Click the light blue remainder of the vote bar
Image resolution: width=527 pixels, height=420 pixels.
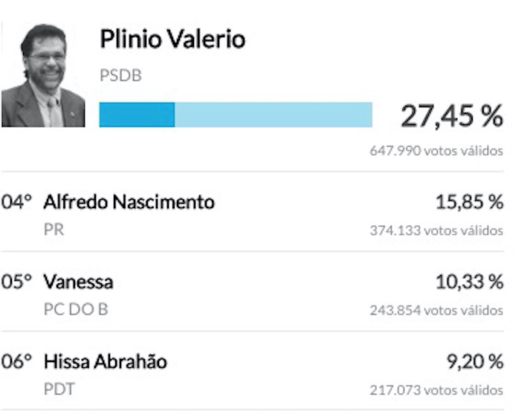point(273,114)
